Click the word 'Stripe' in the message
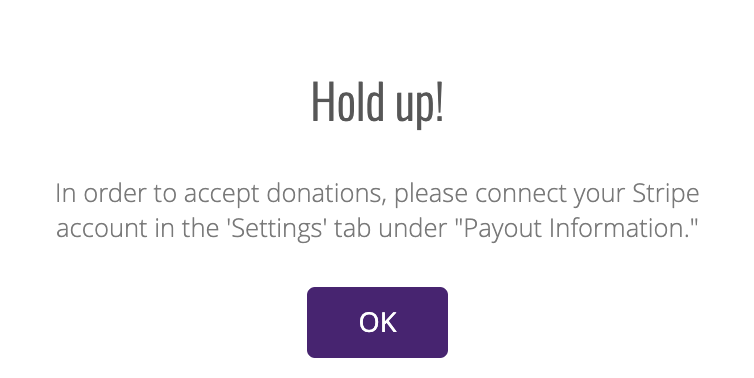This screenshot has width=754, height=378. 665,194
